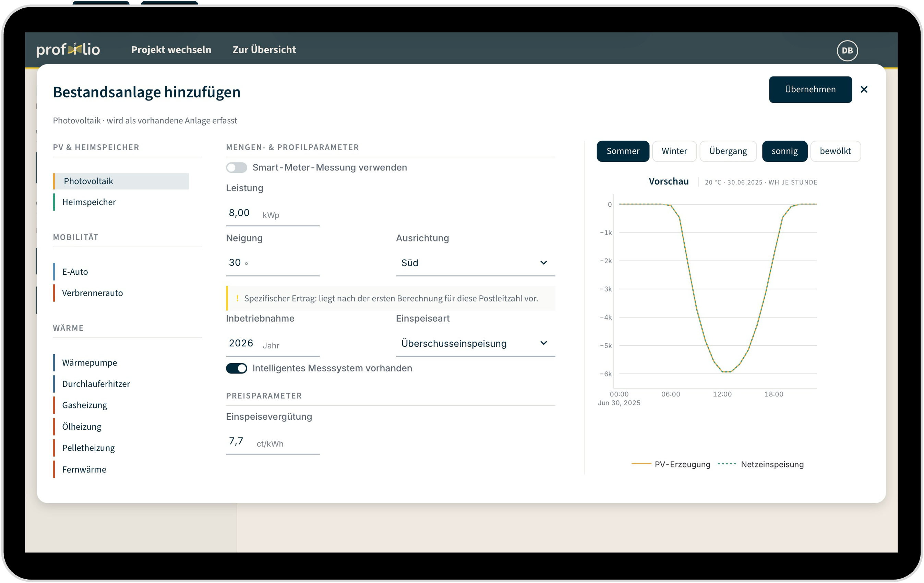Toggle Smart-Meter-Messung verwenden switch
This screenshot has height=583, width=924.
click(236, 167)
